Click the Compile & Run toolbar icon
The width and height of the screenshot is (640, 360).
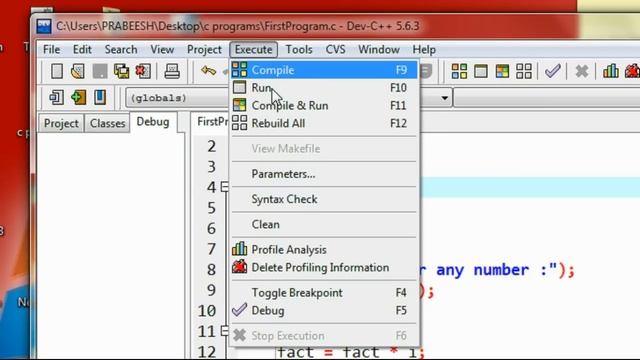(x=502, y=71)
